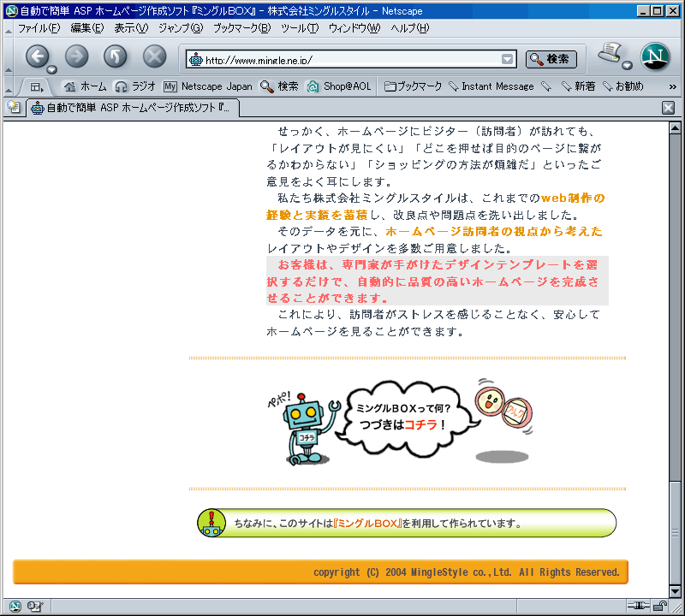Screen dimensions: 685x616
Task: Open the Back button history dropdown arrow
Action: tap(52, 69)
